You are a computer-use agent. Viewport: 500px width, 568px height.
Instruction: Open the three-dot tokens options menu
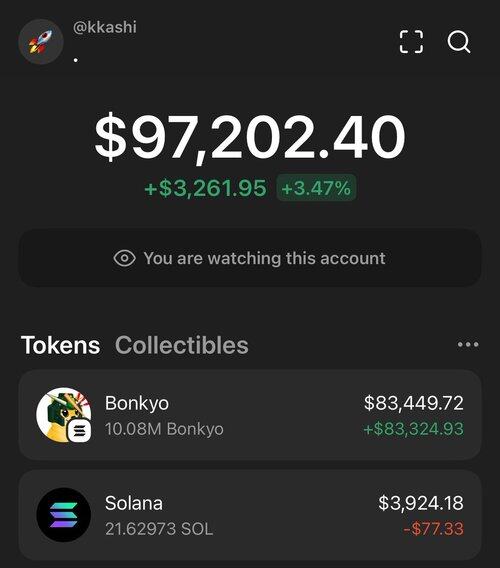468,344
